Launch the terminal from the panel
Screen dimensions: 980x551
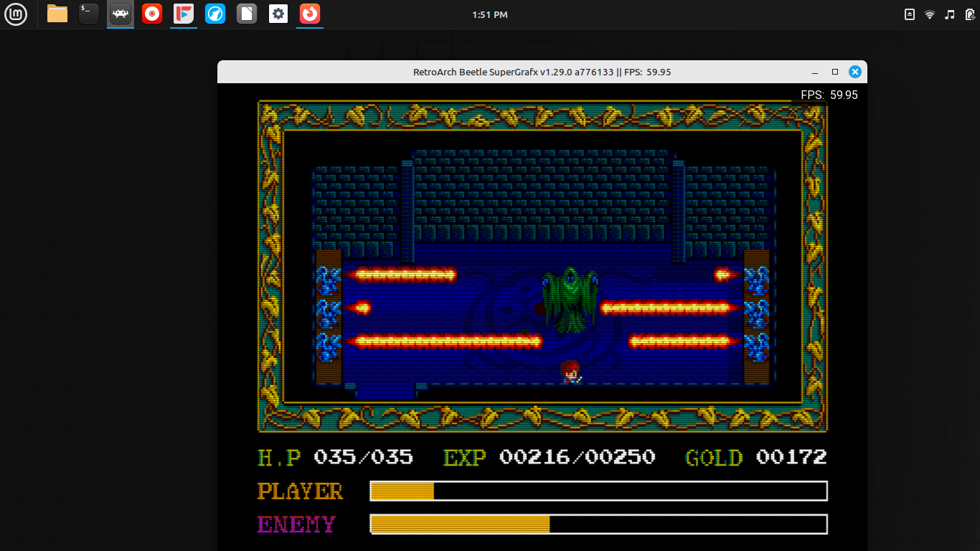pyautogui.click(x=89, y=14)
